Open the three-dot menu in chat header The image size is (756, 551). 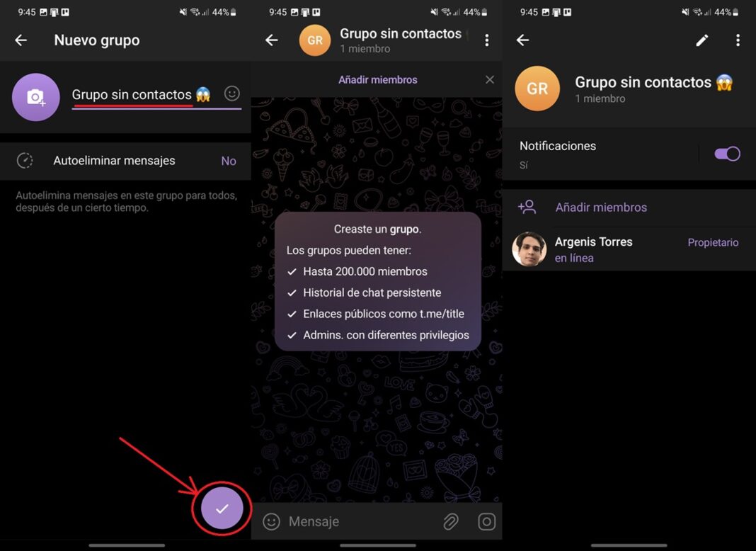pos(487,40)
